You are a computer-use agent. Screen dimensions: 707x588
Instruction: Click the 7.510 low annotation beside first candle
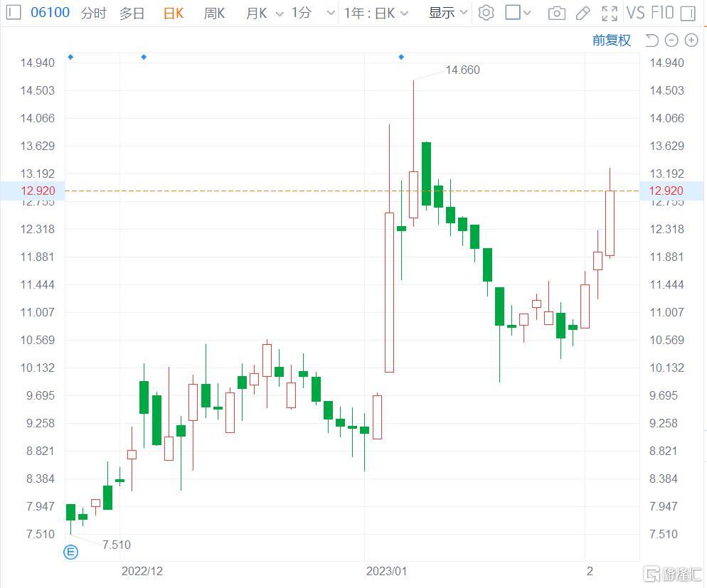(x=117, y=545)
